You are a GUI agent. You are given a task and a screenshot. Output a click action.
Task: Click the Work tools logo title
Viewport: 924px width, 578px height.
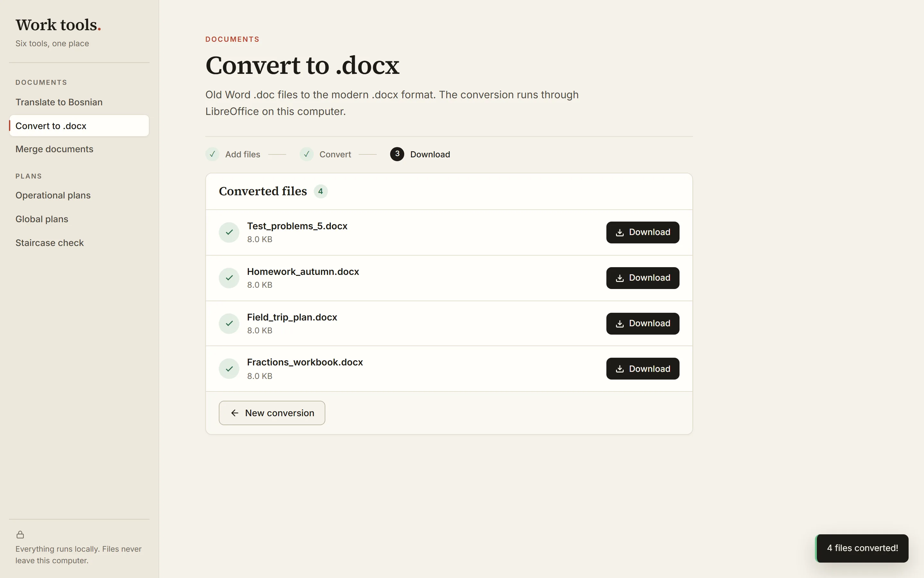58,25
